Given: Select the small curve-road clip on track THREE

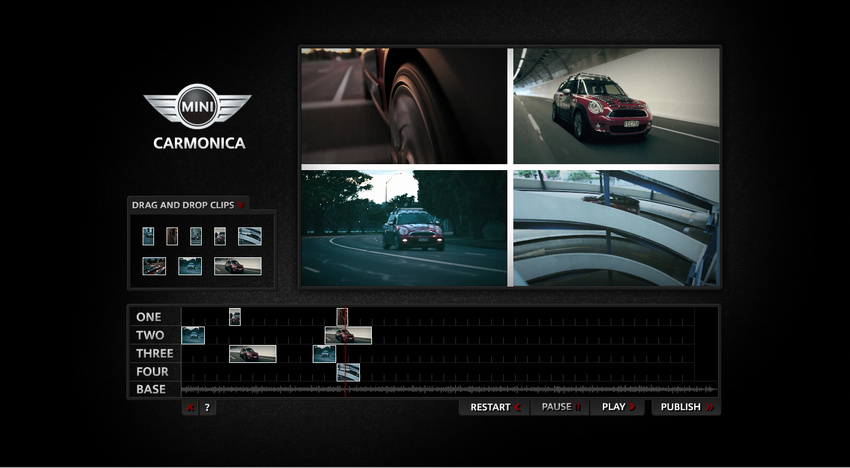Looking at the screenshot, I should (324, 354).
